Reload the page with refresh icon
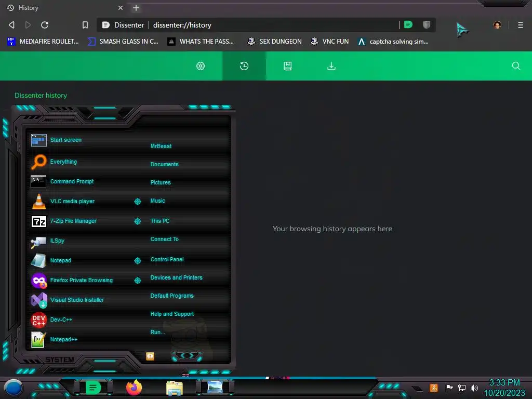Screen dimensions: 532x399 click(45, 25)
